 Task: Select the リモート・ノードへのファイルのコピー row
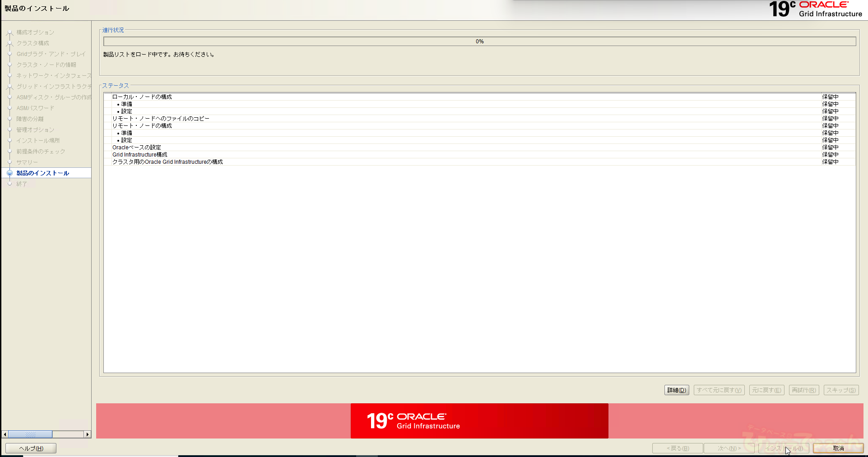[161, 119]
